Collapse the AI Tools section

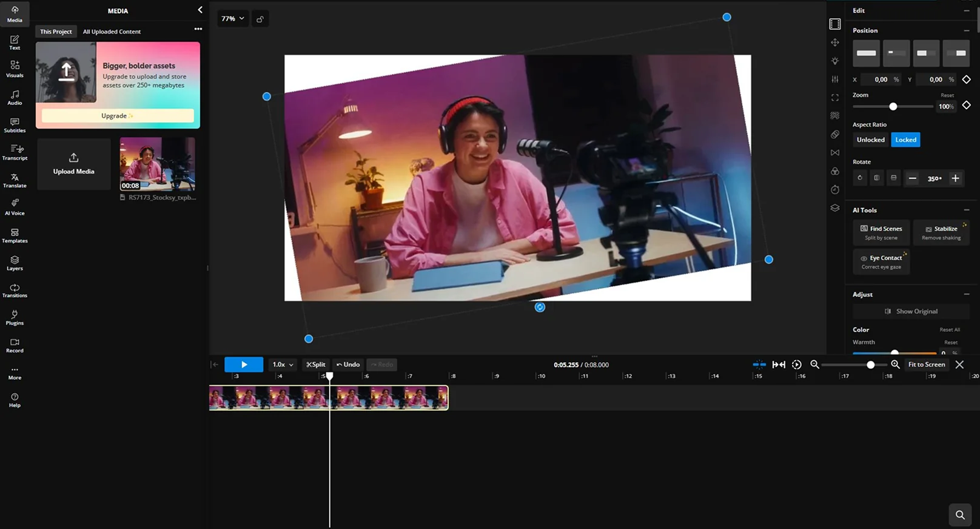coord(966,210)
